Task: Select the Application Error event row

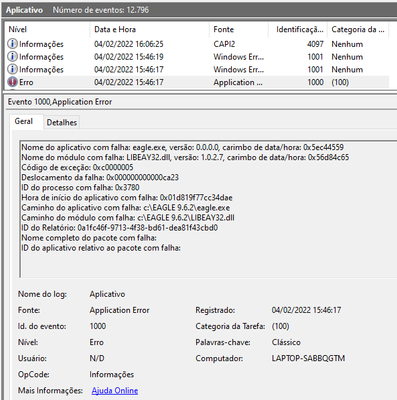Action: pyautogui.click(x=197, y=82)
